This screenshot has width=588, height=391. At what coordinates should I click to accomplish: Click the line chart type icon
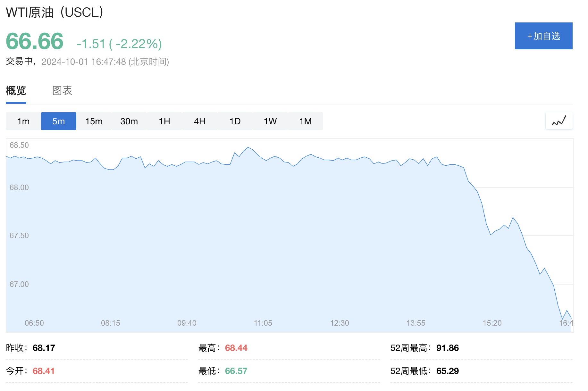point(559,121)
